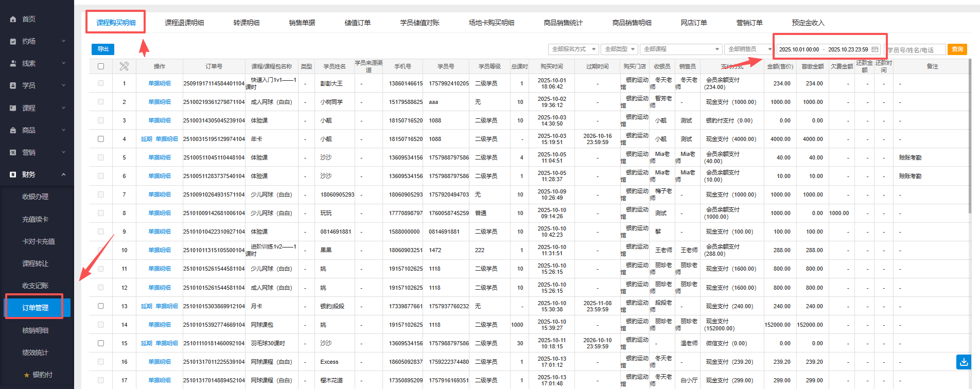Open 绩效统计 in finance submenu

(35, 352)
